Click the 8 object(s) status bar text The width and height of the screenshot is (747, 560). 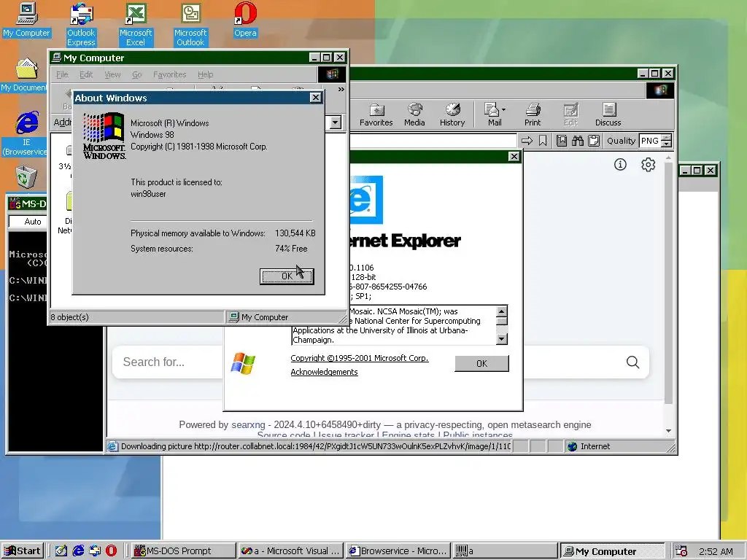pos(69,317)
